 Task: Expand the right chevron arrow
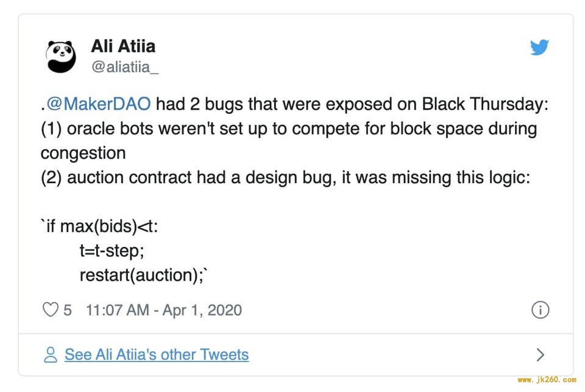(540, 354)
